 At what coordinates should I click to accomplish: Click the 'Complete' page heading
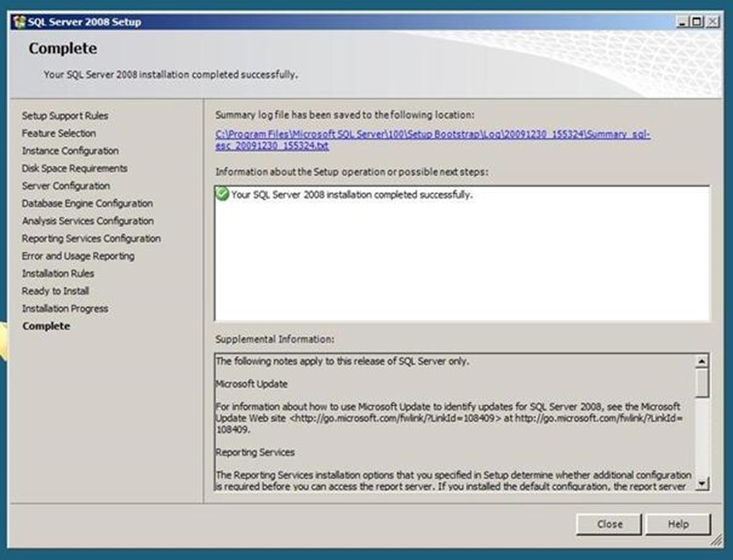pyautogui.click(x=63, y=48)
